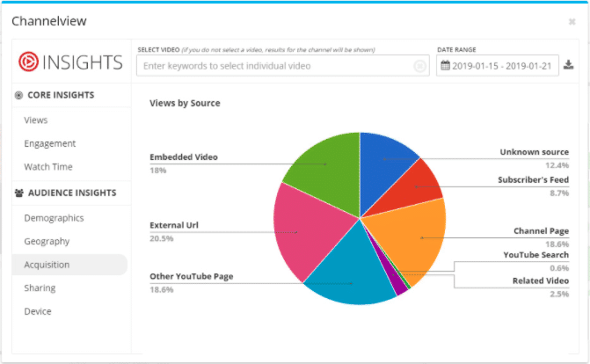Click the 0.6% YouTube Search value
Viewport: 590px width, 364px height.
coord(559,268)
